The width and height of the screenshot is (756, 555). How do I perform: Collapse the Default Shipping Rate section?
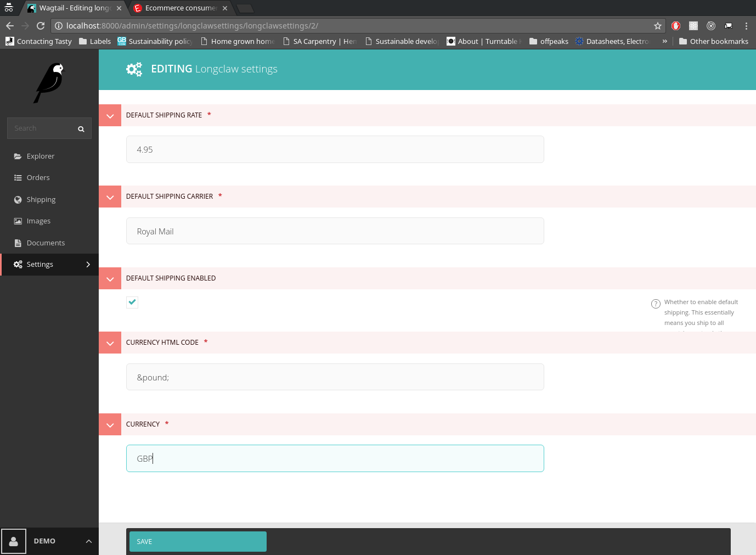[110, 115]
